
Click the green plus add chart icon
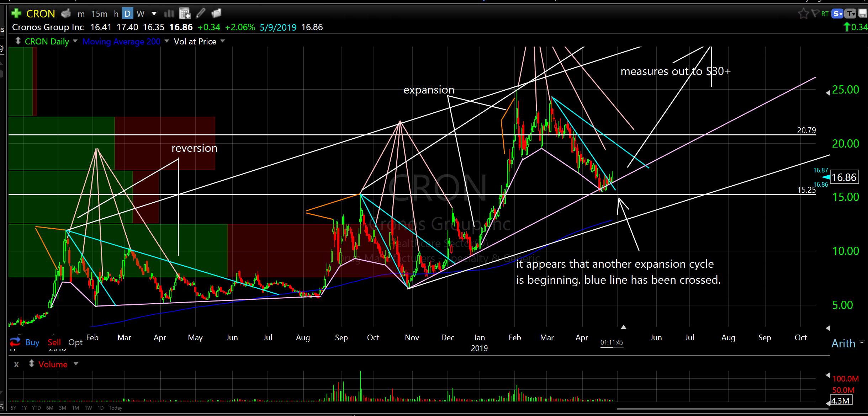pos(16,14)
